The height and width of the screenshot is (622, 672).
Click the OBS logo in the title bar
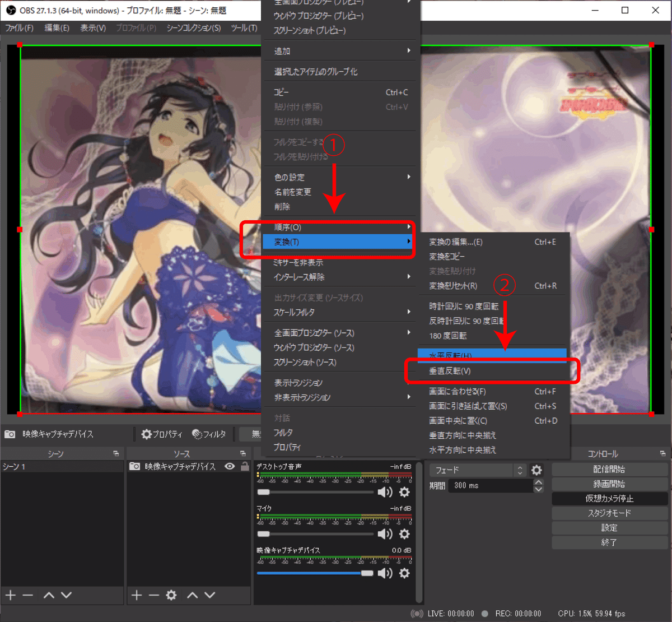click(x=11, y=10)
